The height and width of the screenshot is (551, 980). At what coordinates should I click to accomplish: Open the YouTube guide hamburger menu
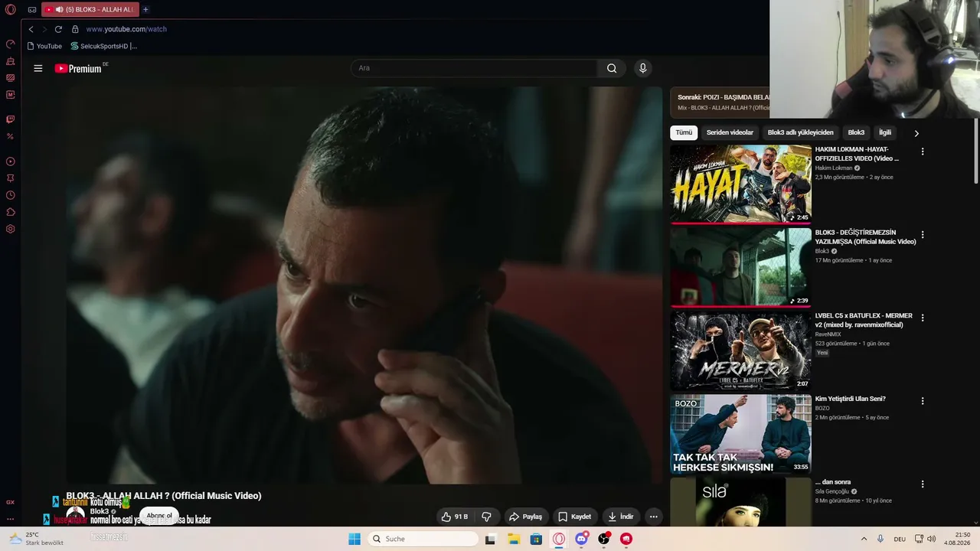pos(38,68)
